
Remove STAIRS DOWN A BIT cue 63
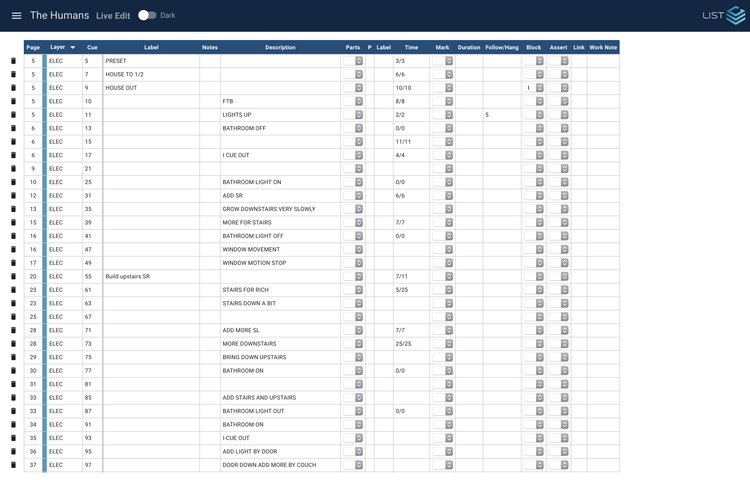13,303
